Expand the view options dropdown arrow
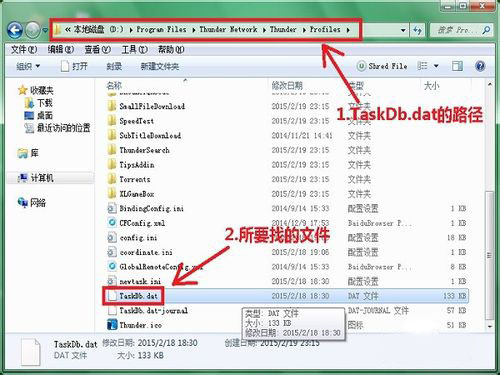This screenshot has width=500, height=375. (x=436, y=66)
